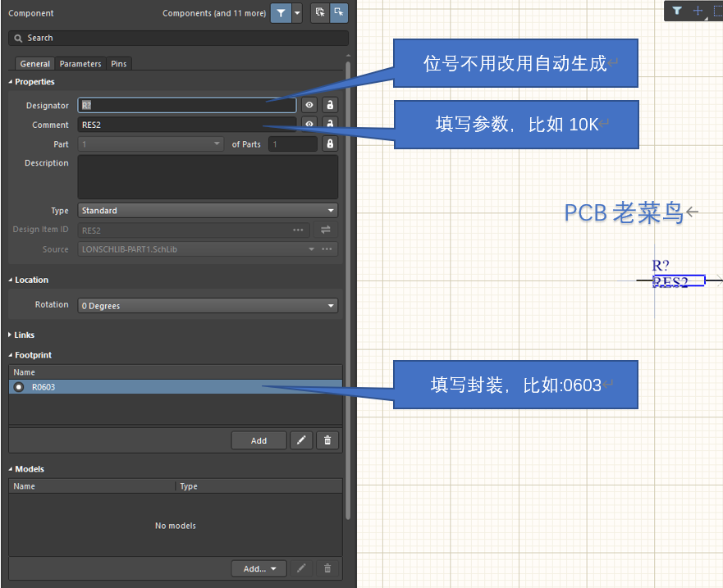Select the R0603 footprint radio button
The height and width of the screenshot is (588, 723).
pyautogui.click(x=19, y=387)
